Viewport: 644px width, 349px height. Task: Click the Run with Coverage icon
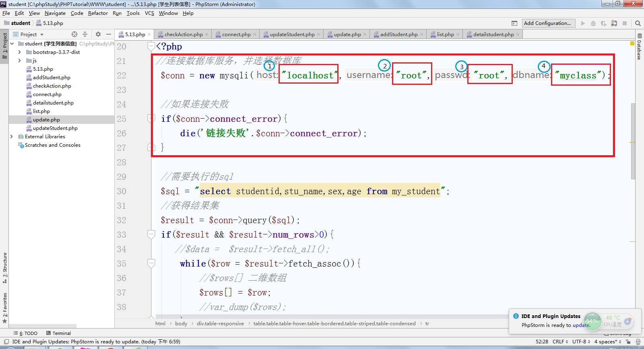[603, 23]
